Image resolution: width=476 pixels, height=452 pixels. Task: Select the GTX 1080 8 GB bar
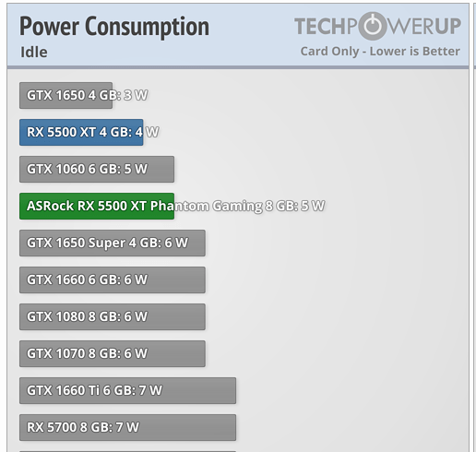pos(113,316)
